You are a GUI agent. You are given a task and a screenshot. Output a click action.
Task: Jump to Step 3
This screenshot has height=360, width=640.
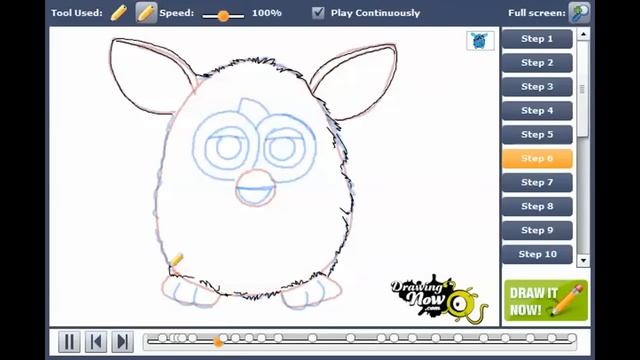537,87
